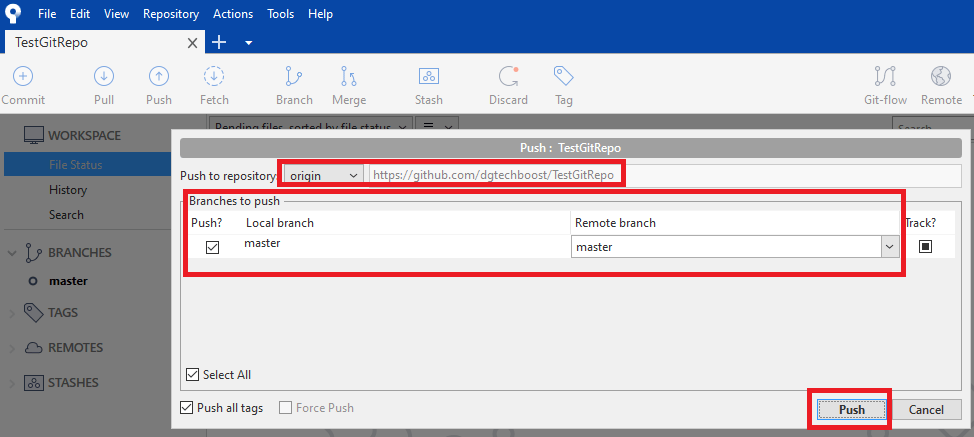Screen dimensions: 974x437
Task: Open the Repository menu
Action: click(171, 14)
